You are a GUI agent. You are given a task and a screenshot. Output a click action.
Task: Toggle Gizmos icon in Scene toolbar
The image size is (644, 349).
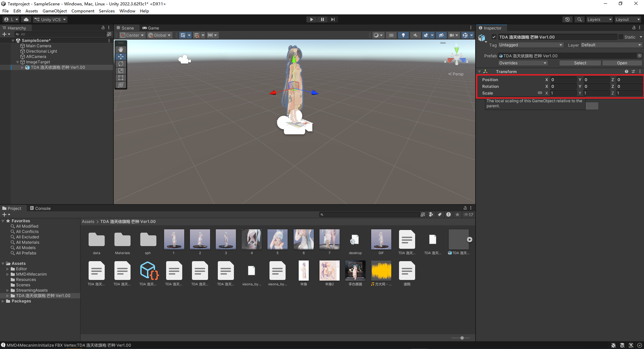point(465,35)
